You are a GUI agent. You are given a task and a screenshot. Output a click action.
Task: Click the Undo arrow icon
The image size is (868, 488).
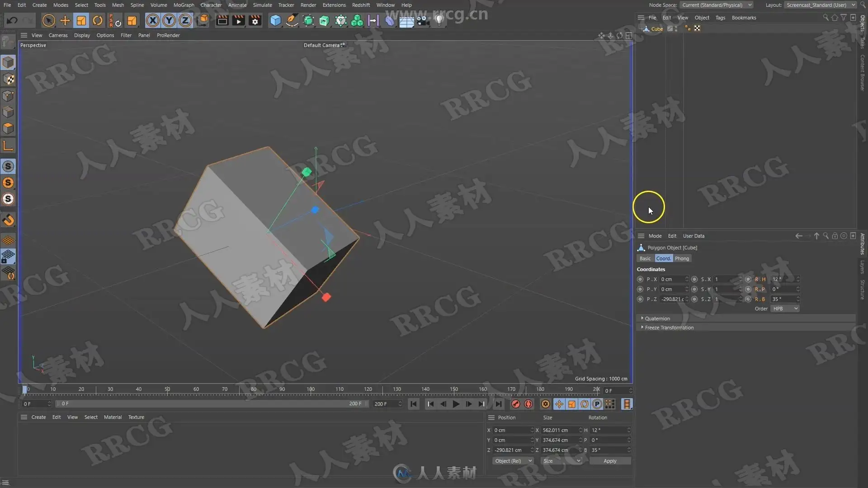12,20
